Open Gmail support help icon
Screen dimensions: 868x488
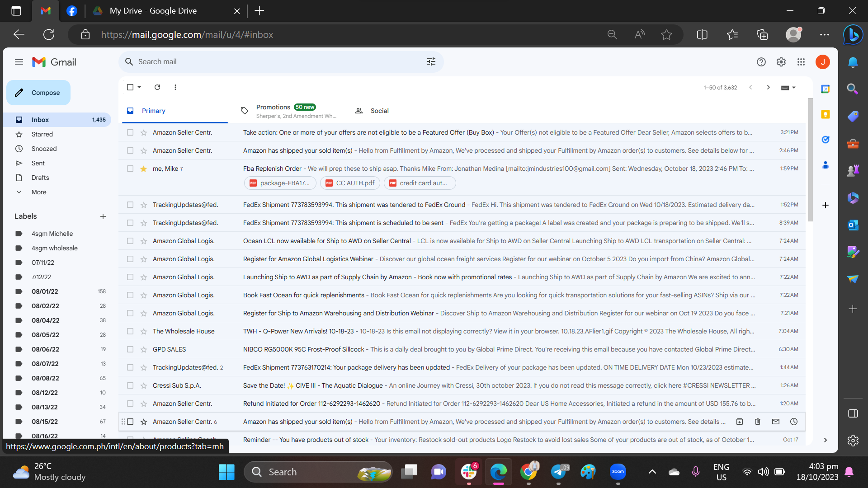pos(761,62)
